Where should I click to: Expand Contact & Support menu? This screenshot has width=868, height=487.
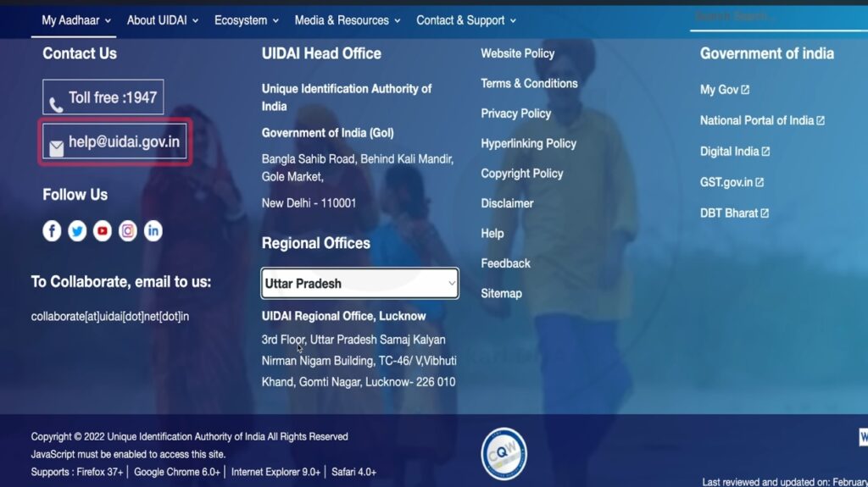pos(466,20)
